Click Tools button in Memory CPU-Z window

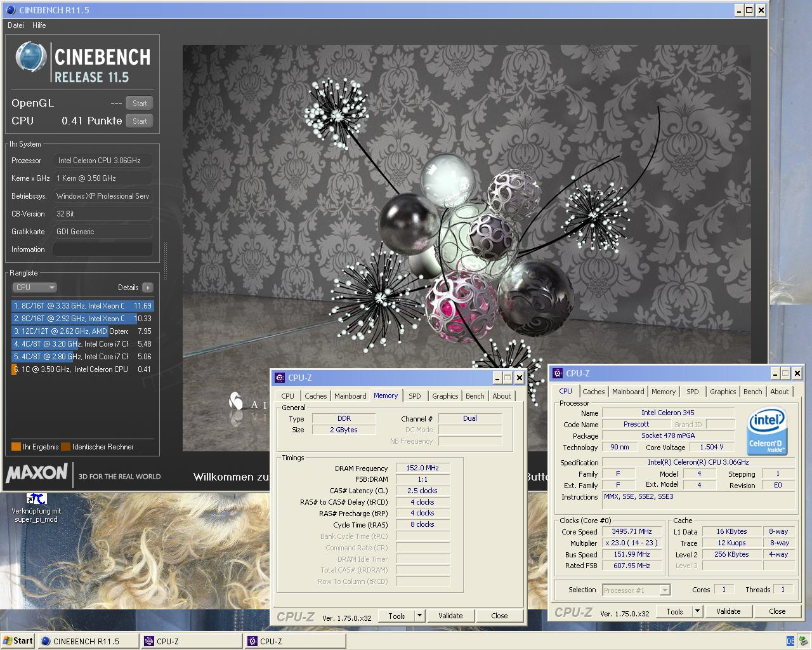click(x=396, y=616)
